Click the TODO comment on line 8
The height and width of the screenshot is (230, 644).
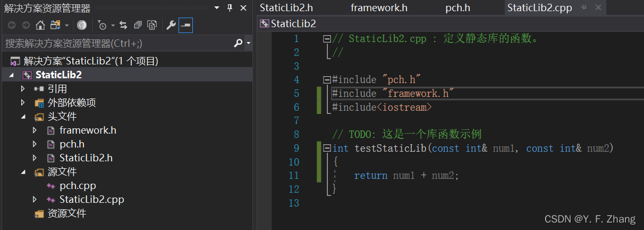pyautogui.click(x=407, y=135)
